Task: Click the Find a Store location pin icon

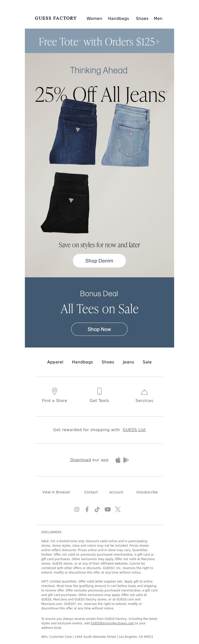Action: point(54,391)
